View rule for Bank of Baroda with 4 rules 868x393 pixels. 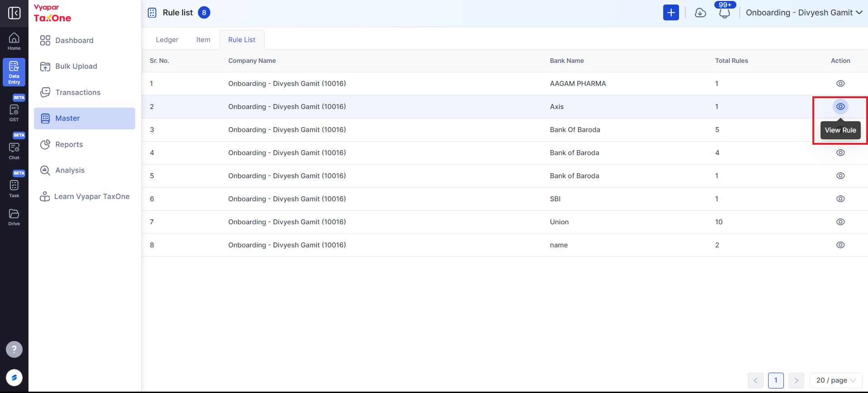point(840,153)
